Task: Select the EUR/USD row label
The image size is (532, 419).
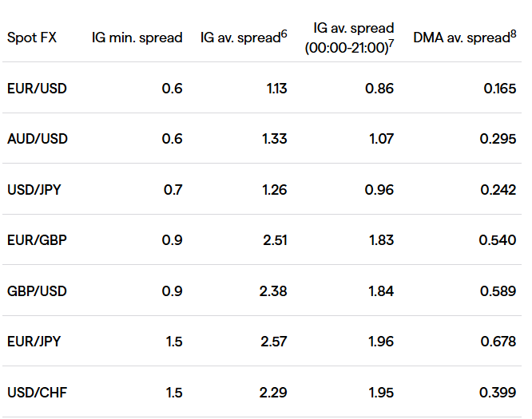Action: [x=37, y=88]
